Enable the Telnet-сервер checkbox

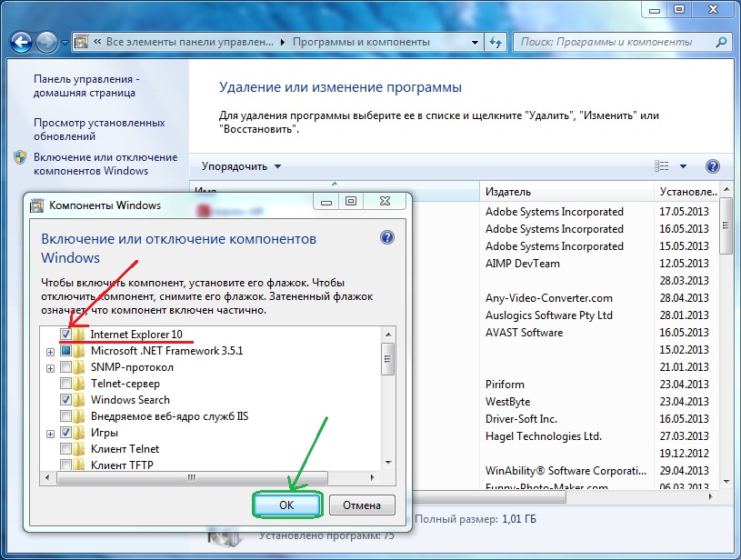(65, 384)
